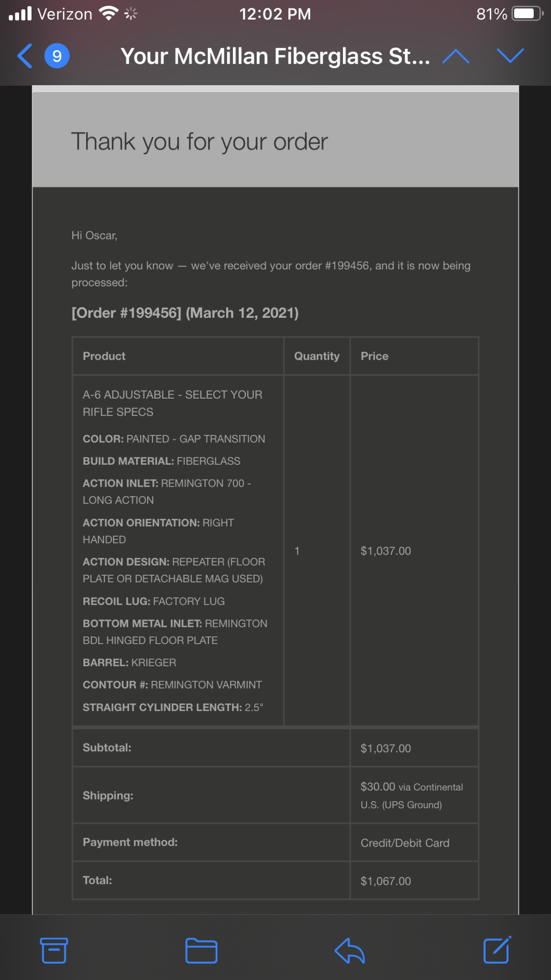Screen dimensions: 551x980
Task: Tap the battery indicator in status bar
Action: pos(527,13)
